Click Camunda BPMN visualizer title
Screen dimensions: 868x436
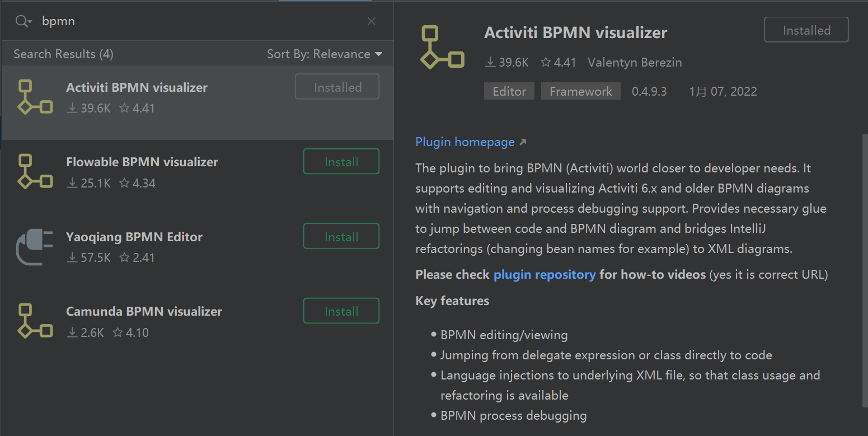pos(144,311)
